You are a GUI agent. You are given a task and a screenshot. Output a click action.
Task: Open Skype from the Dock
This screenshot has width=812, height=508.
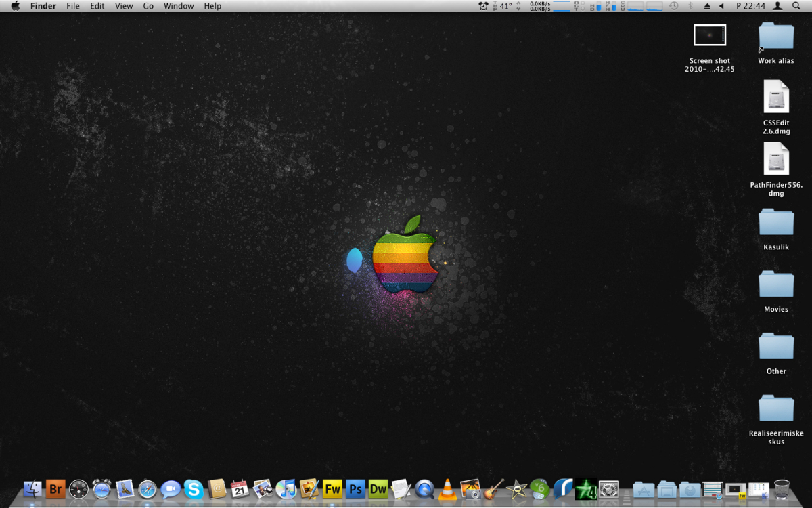[x=194, y=488]
